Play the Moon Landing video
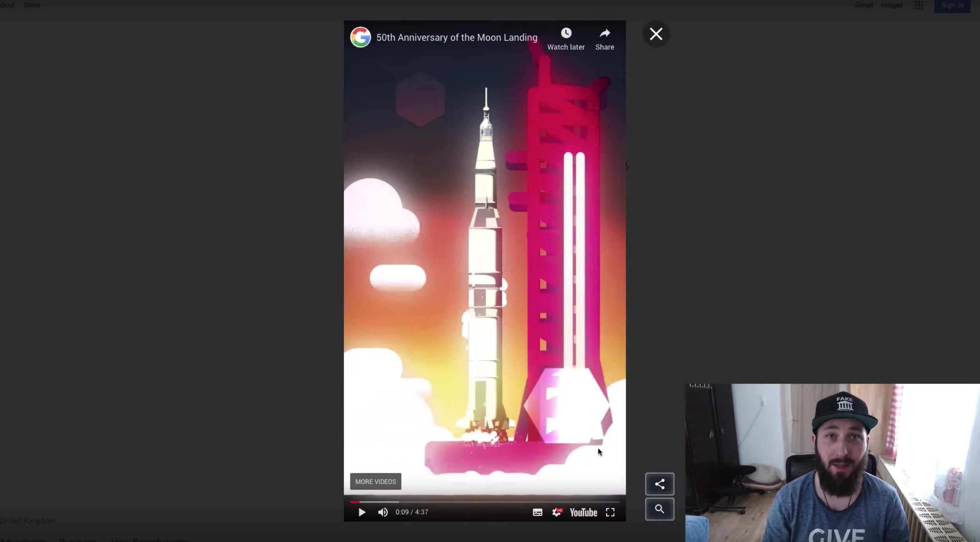This screenshot has height=542, width=980. coord(362,512)
